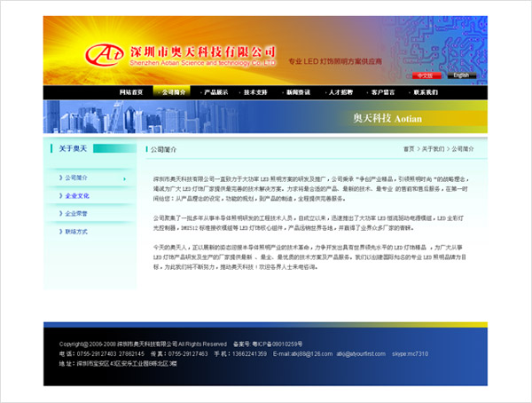Click the small arrow beside sidebar 公司简介
The width and height of the screenshot is (532, 403).
tap(125, 178)
